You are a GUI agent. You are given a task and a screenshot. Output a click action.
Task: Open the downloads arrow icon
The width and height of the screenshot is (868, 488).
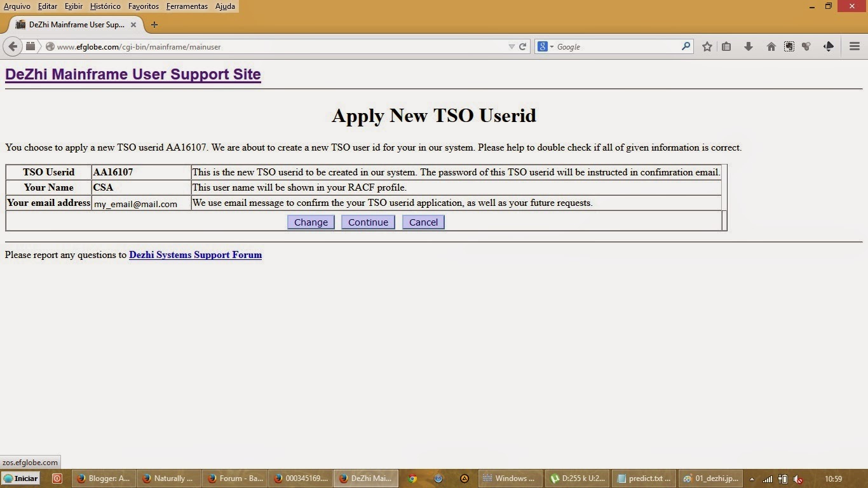(x=749, y=46)
